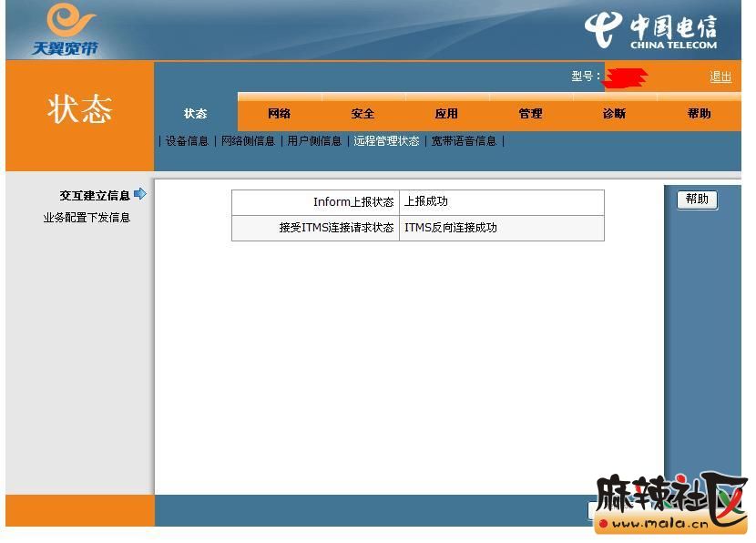This screenshot has height=543, width=756.
Task: Open the 管理 tab
Action: coord(530,114)
